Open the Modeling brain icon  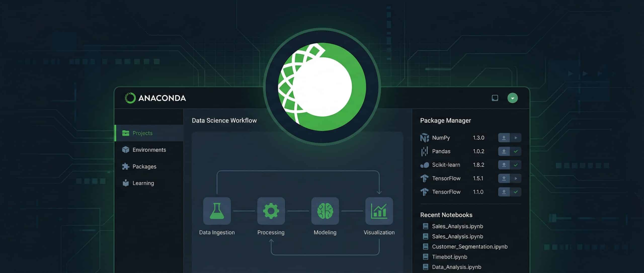pos(325,211)
